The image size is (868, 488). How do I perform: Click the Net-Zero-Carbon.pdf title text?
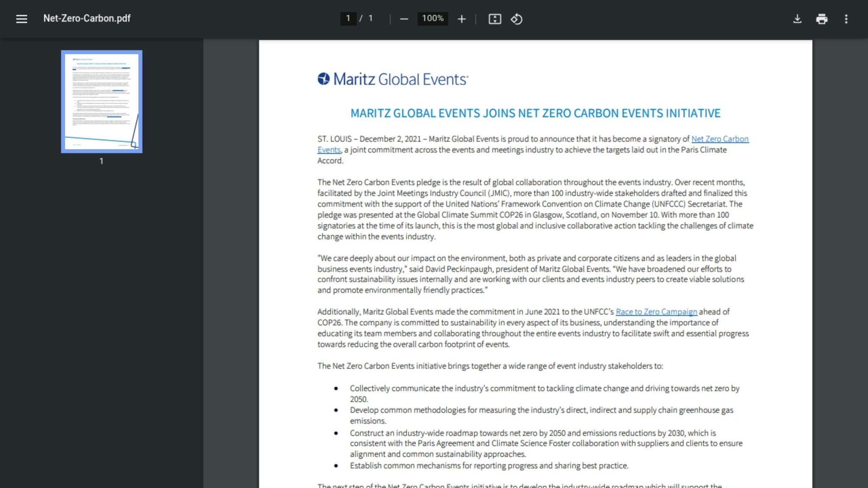tap(86, 19)
